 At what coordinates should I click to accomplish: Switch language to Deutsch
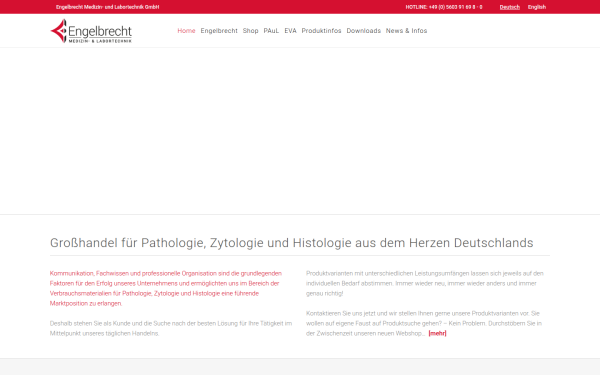coord(510,7)
